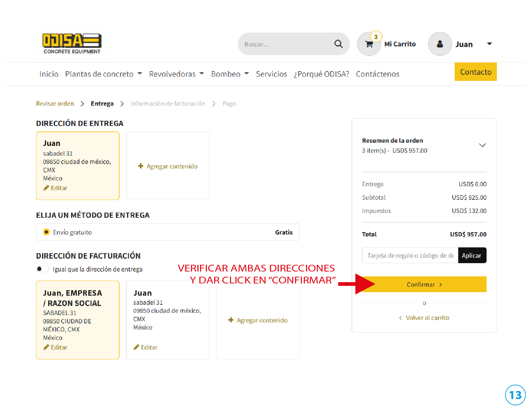The image size is (532, 411).
Task: Select the Envío gratuito radio button
Action: [46, 232]
